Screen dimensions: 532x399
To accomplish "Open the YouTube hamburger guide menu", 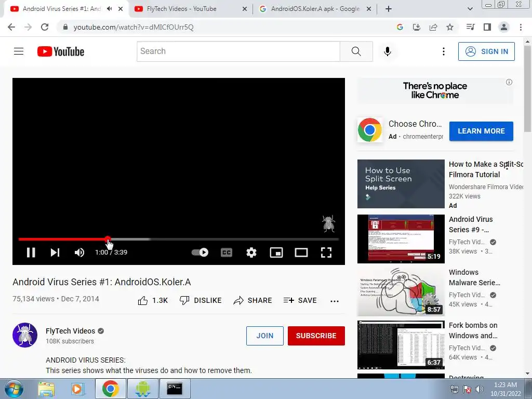I will 19,51.
